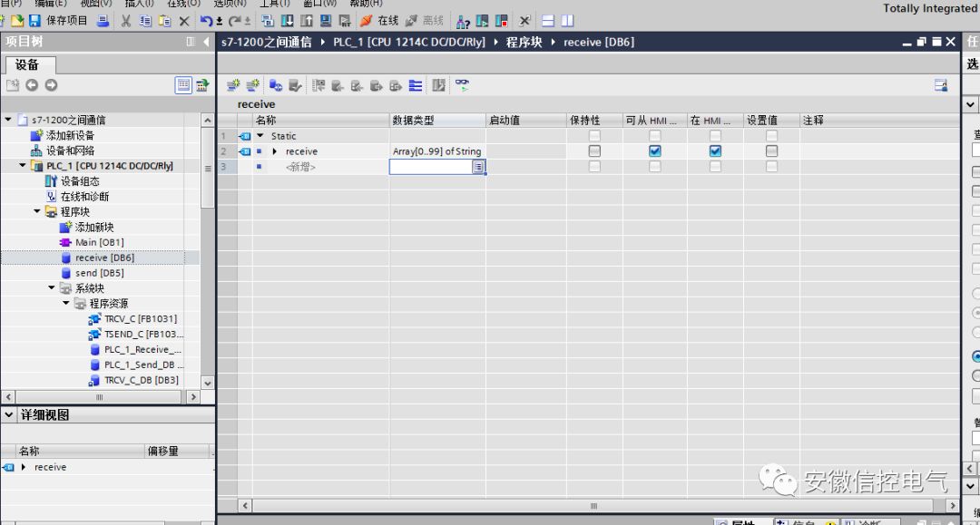This screenshot has width=980, height=525.
Task: Download the project to the device
Action: coord(288,20)
